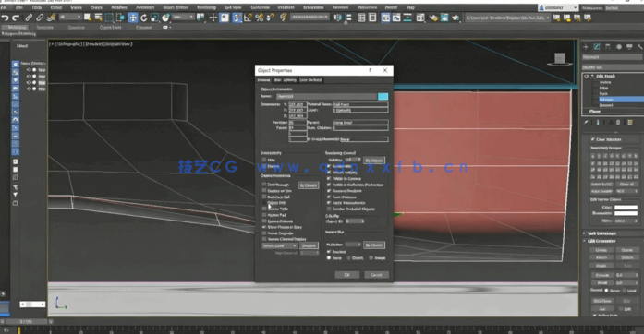Open the Curve Editor
This screenshot has height=334, width=644.
coord(396,18)
